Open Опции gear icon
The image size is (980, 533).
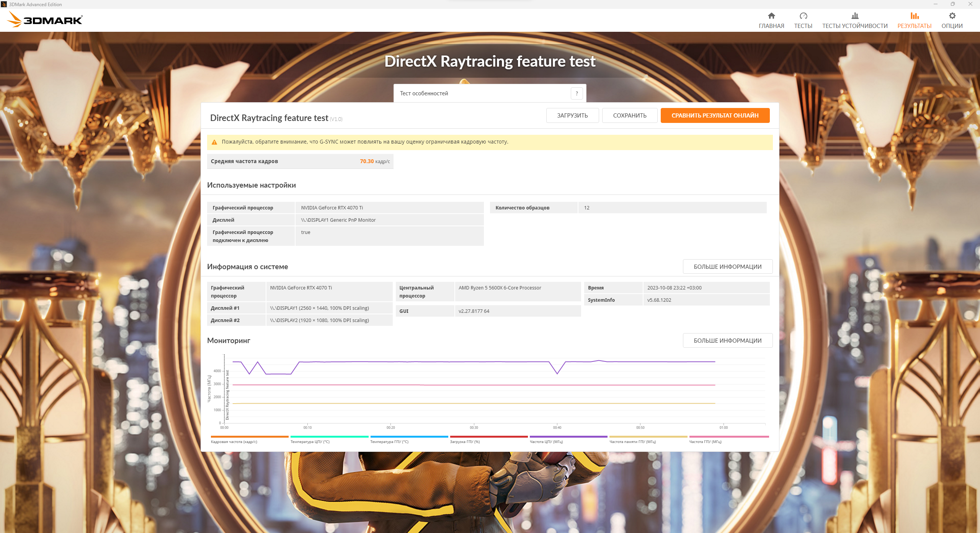tap(952, 16)
